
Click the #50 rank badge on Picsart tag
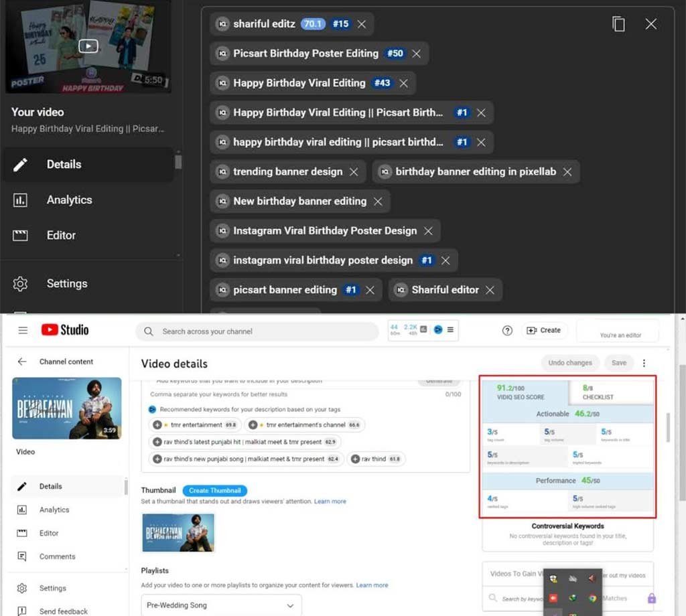click(x=395, y=54)
